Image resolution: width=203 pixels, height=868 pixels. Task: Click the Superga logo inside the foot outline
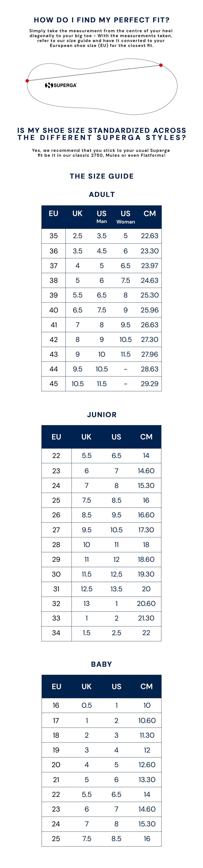pos(61,85)
